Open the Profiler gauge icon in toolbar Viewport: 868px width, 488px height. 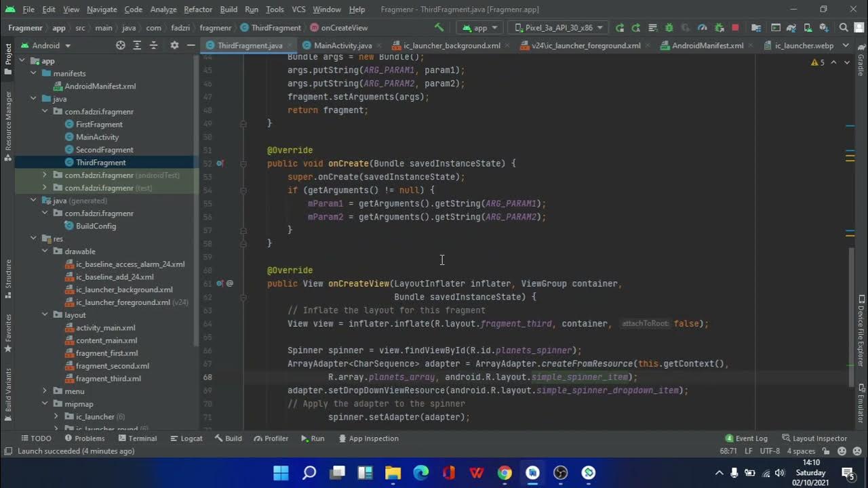(702, 28)
